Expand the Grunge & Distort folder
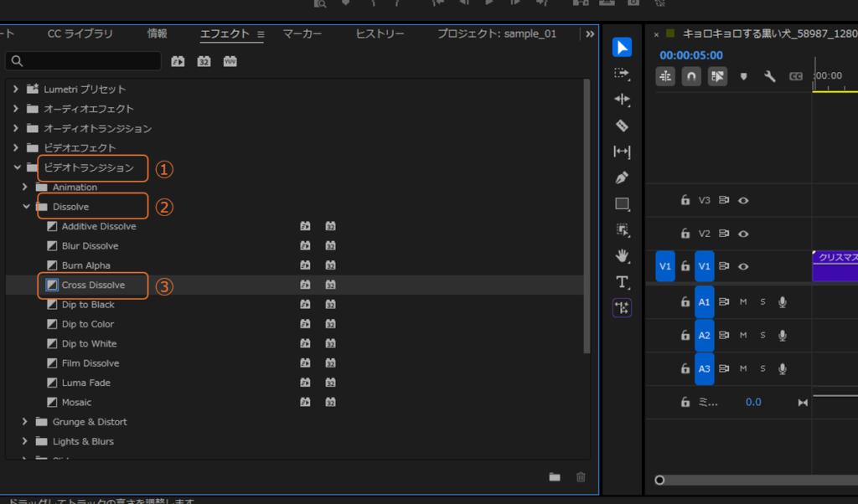Viewport: 858px width, 504px height. [24, 422]
